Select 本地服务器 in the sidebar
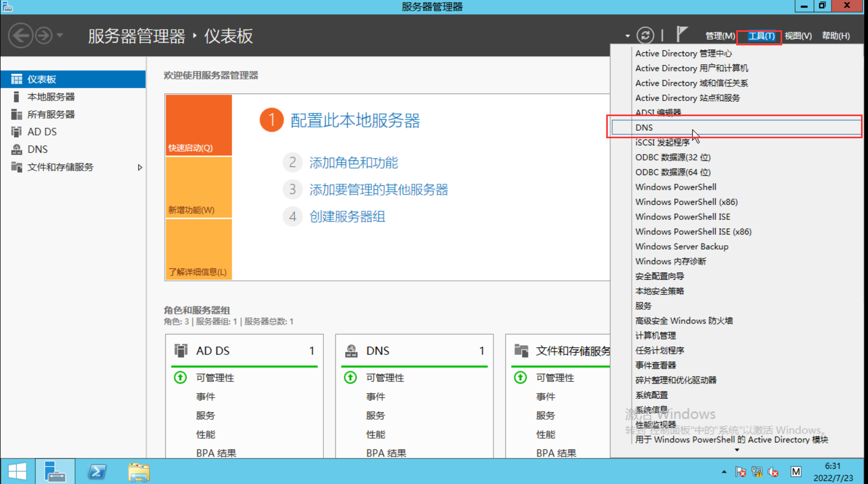Image resolution: width=868 pixels, height=484 pixels. 73,97
